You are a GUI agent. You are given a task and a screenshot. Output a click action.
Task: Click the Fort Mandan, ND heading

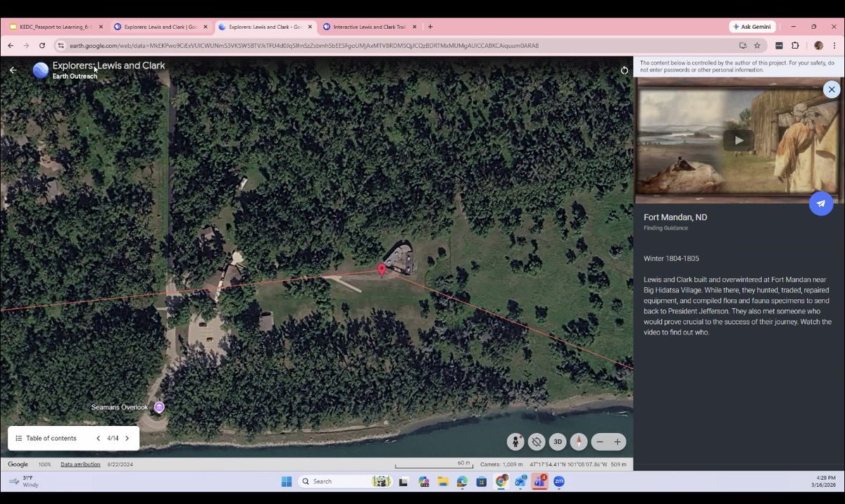pyautogui.click(x=675, y=218)
